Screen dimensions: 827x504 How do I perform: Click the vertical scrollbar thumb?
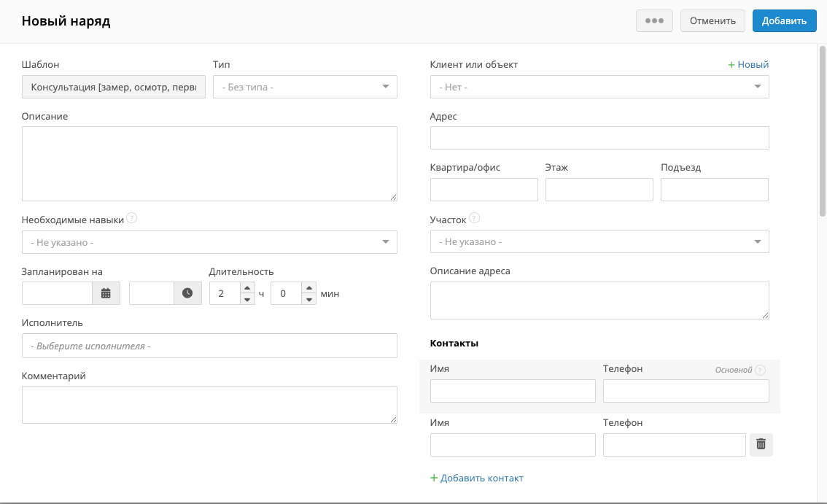point(822,131)
